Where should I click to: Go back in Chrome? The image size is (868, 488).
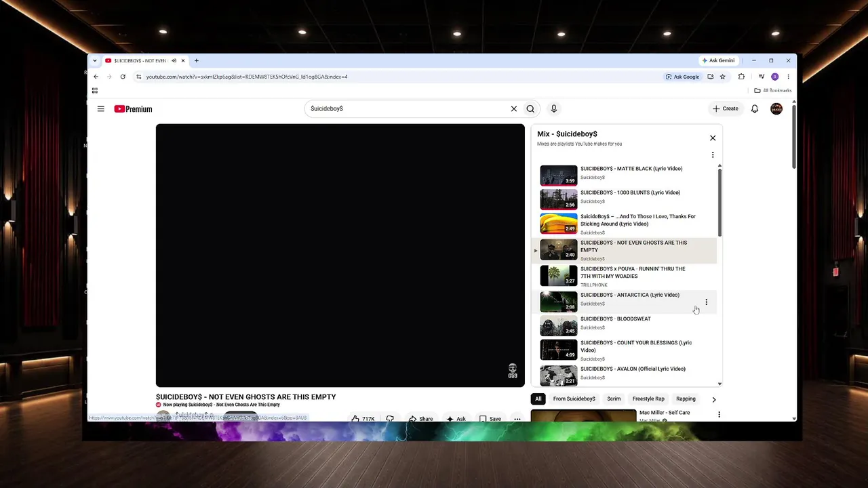[96, 77]
